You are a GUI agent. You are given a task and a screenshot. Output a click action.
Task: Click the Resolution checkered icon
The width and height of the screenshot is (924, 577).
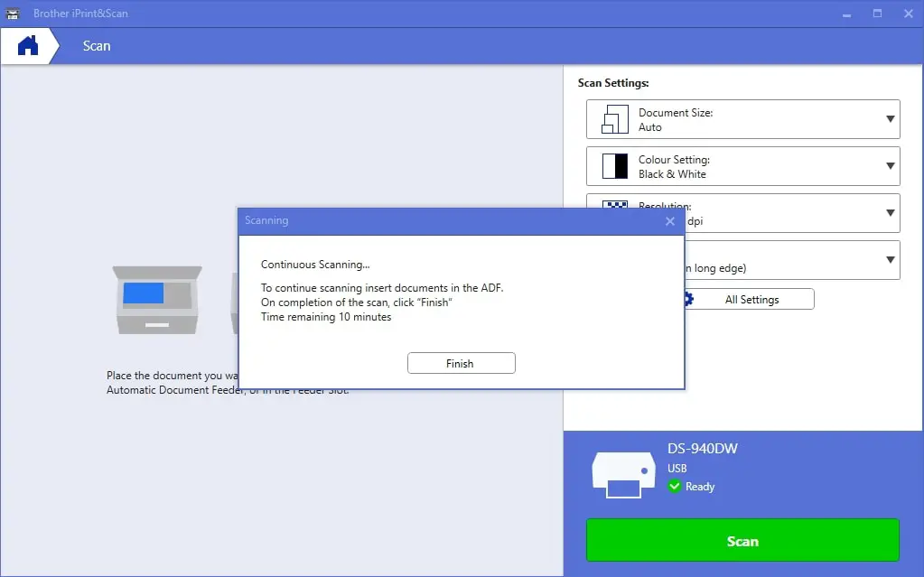614,205
